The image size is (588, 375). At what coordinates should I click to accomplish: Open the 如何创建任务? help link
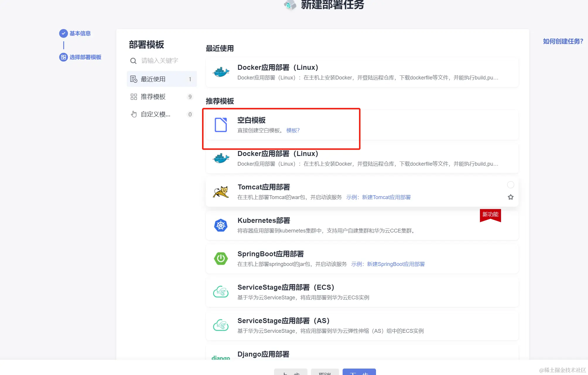coord(563,41)
